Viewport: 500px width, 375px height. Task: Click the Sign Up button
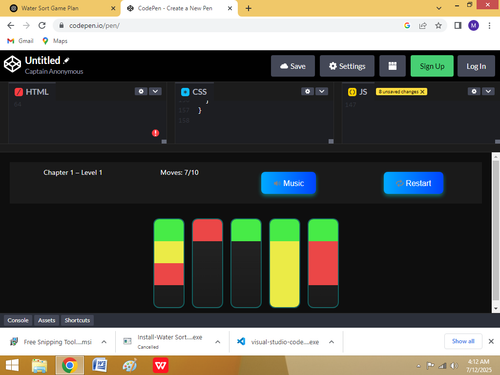[432, 66]
